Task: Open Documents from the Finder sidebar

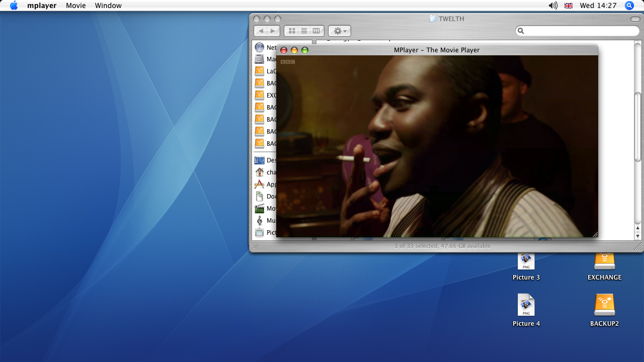Action: coord(265,196)
